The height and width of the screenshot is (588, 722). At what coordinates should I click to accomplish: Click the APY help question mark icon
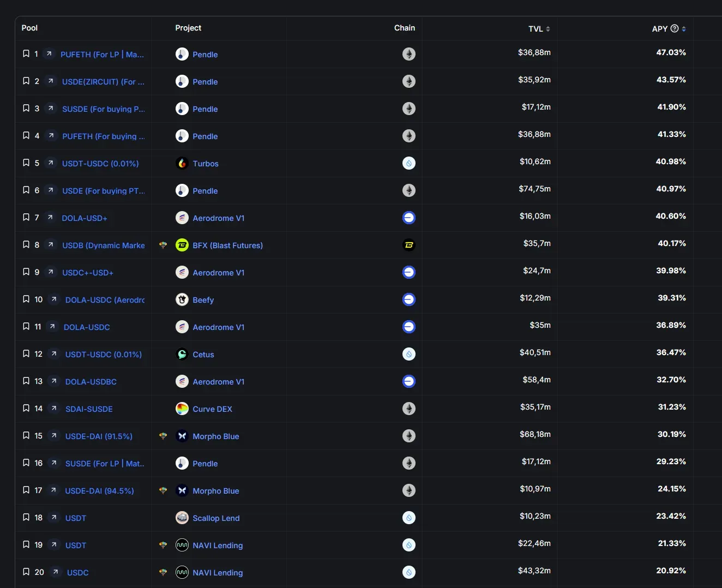[x=675, y=28]
